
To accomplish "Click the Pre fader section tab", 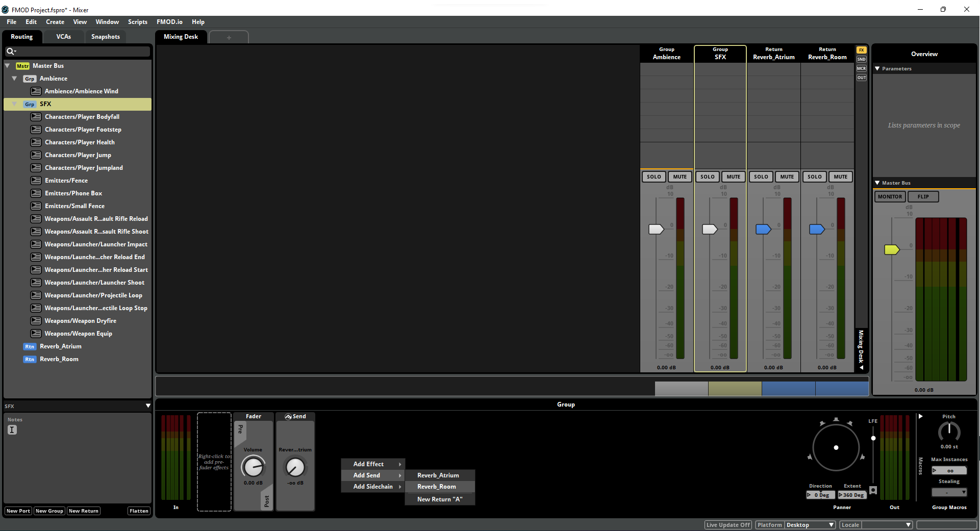I will [240, 429].
